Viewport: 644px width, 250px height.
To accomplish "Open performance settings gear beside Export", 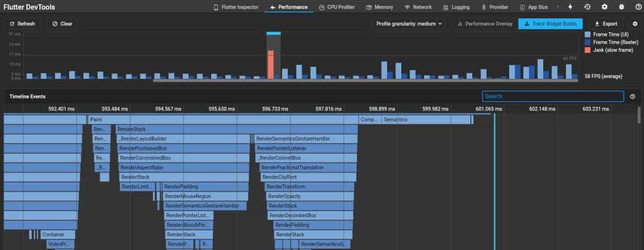I will tap(635, 24).
